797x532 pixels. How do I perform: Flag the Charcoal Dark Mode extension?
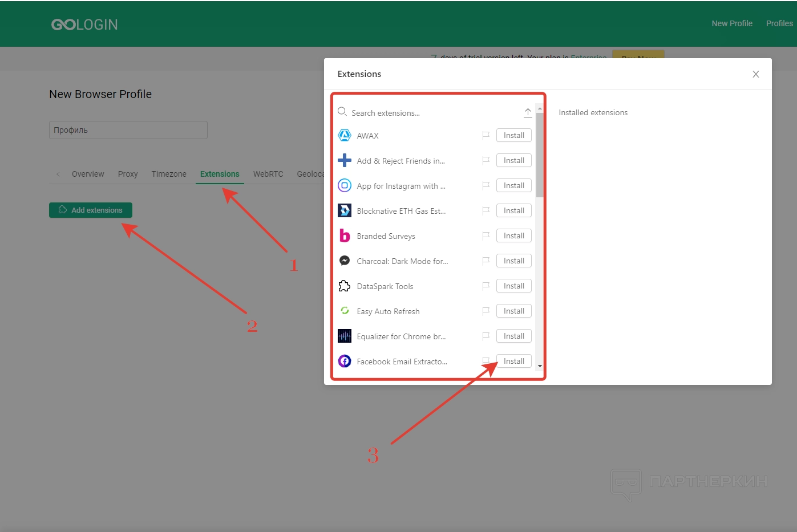(x=486, y=261)
